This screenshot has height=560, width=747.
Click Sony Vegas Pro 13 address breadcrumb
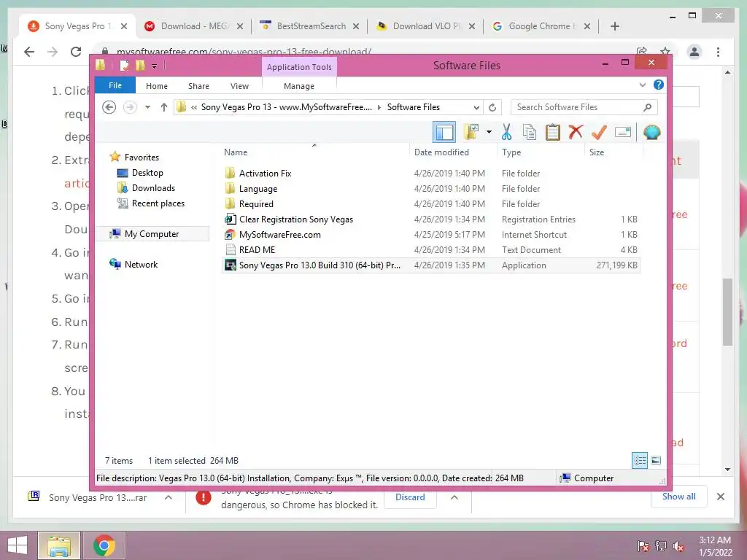286,107
